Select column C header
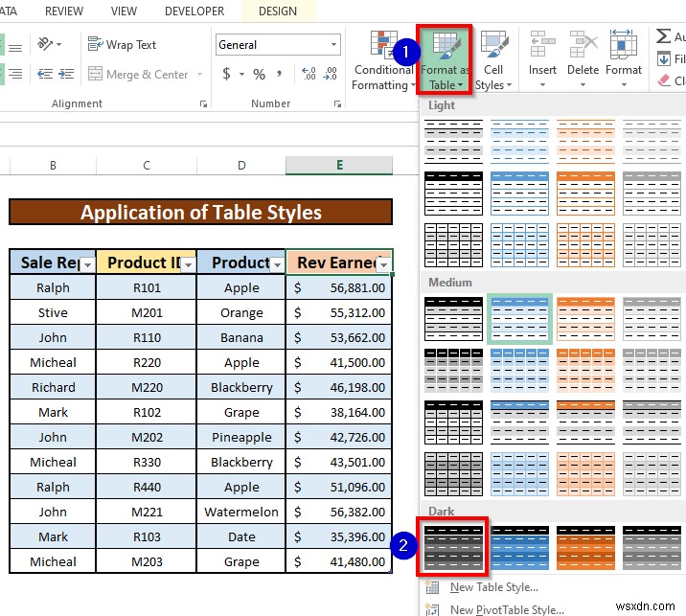The height and width of the screenshot is (616, 686). click(x=147, y=166)
